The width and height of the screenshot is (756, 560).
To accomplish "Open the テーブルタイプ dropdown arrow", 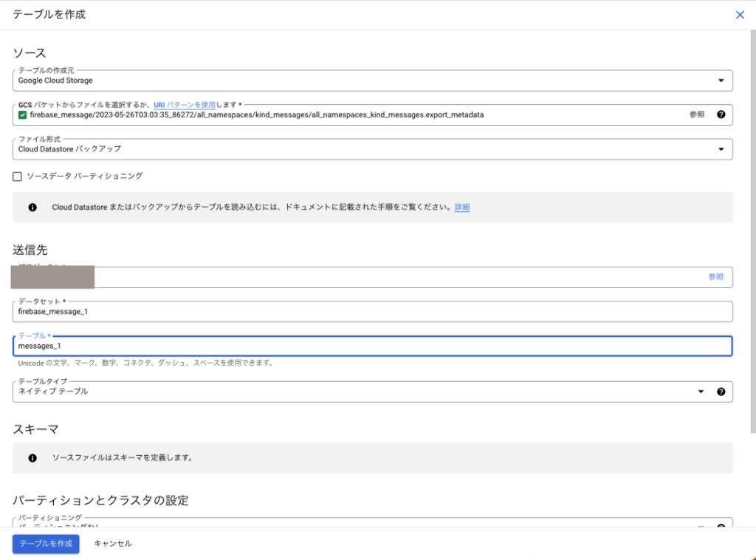I will click(x=701, y=392).
